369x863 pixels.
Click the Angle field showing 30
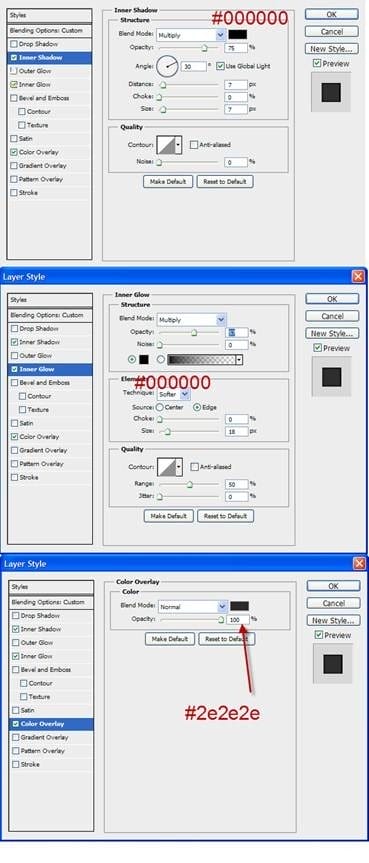coord(194,67)
